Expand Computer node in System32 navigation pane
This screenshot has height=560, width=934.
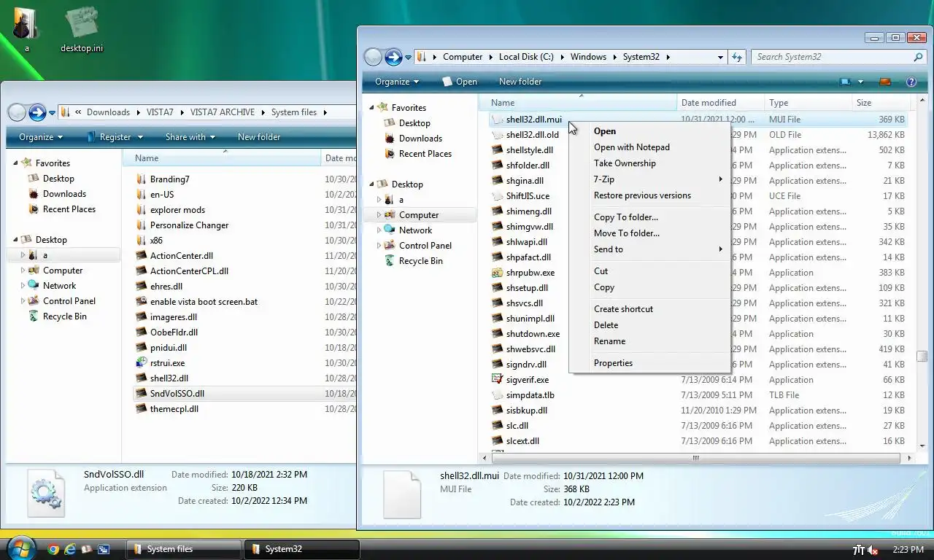tap(379, 215)
